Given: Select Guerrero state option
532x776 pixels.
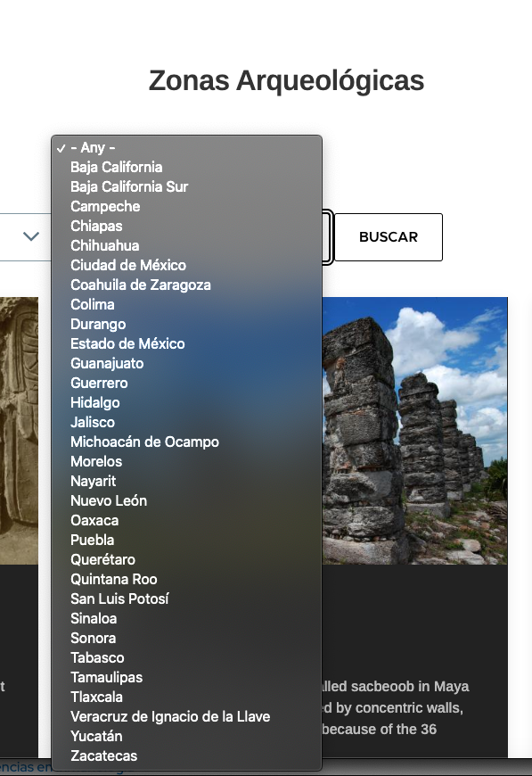Looking at the screenshot, I should click(187, 383).
